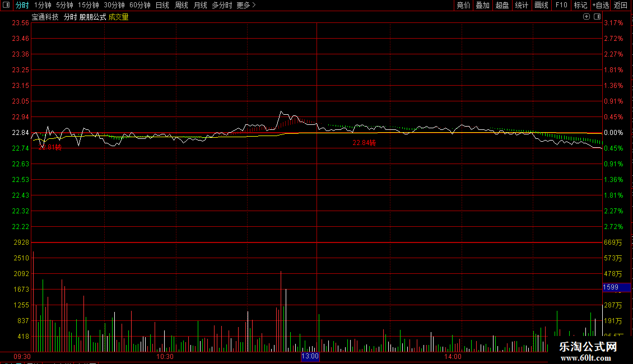Open F10 company info
Screen dimensions: 633x364
561,5
